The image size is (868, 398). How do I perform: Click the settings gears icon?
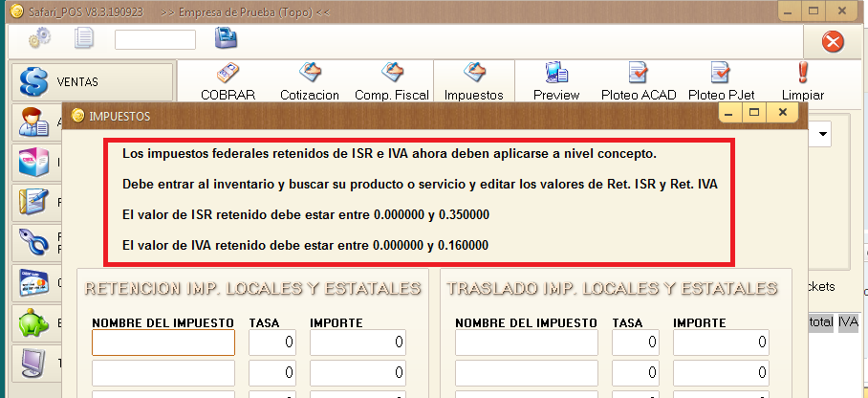40,38
